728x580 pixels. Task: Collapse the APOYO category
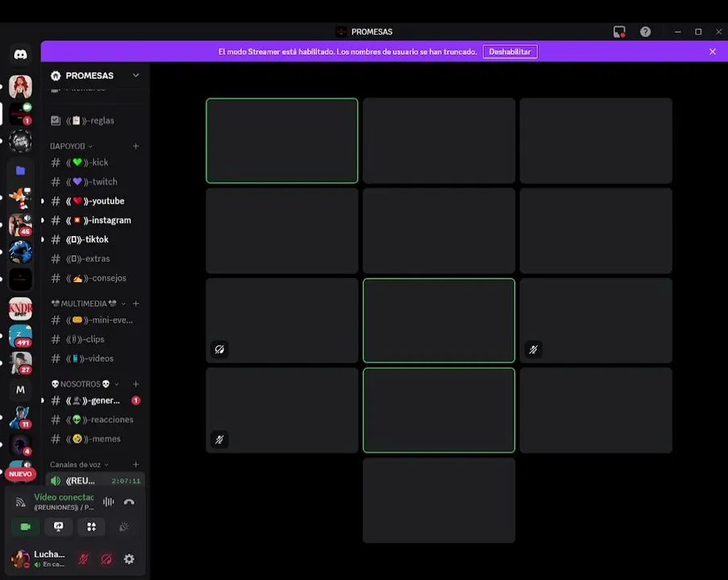click(x=71, y=146)
